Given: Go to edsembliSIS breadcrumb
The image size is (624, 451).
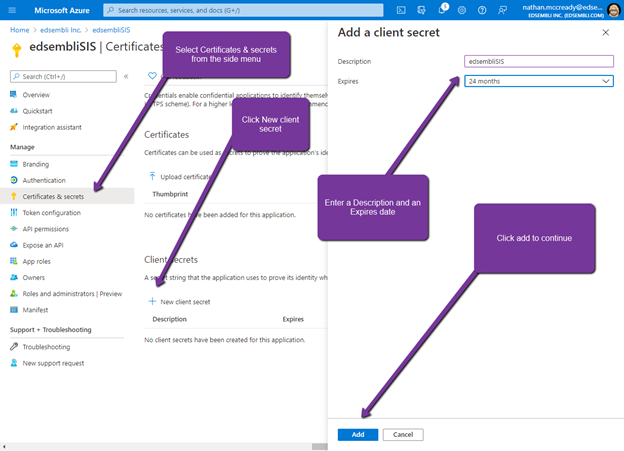Looking at the screenshot, I should tap(111, 30).
